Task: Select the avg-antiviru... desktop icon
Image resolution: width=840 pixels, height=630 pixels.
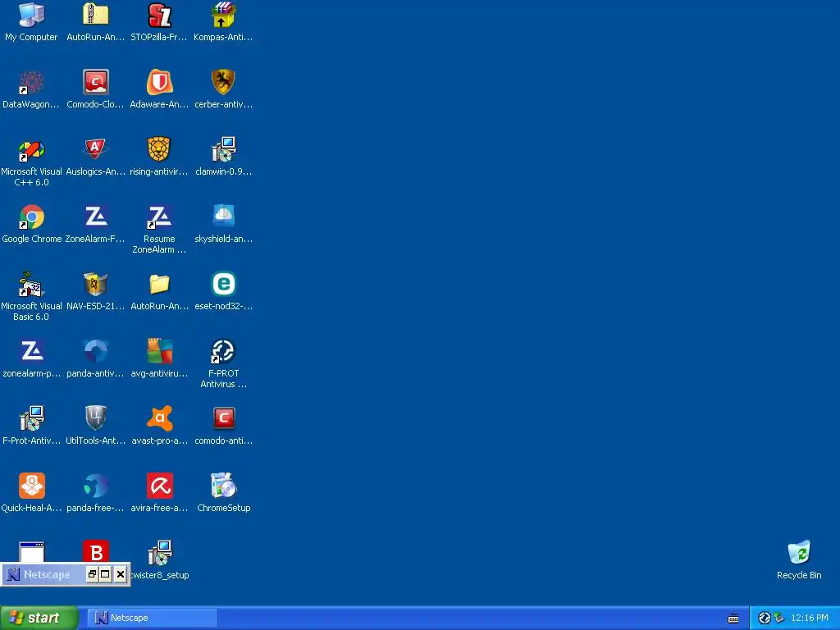Action: click(159, 351)
